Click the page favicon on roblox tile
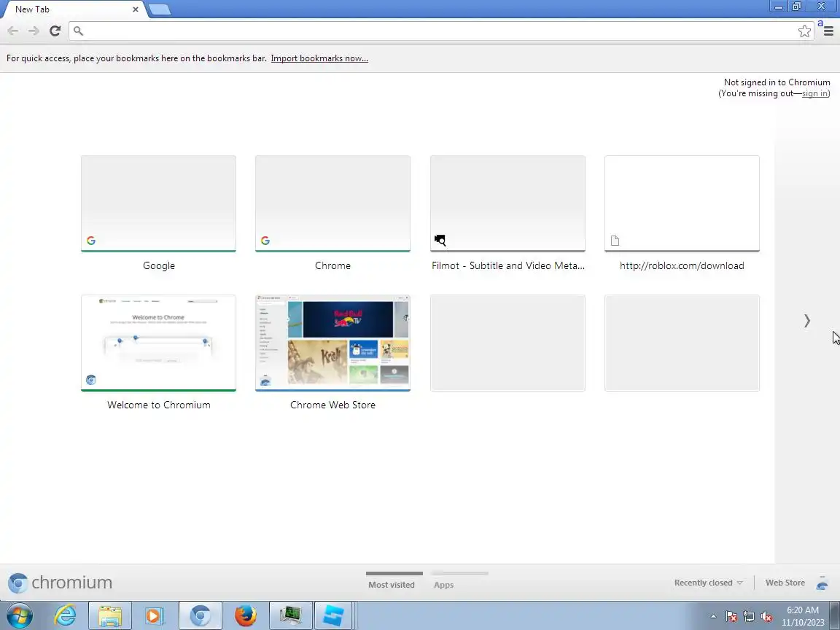 615,241
